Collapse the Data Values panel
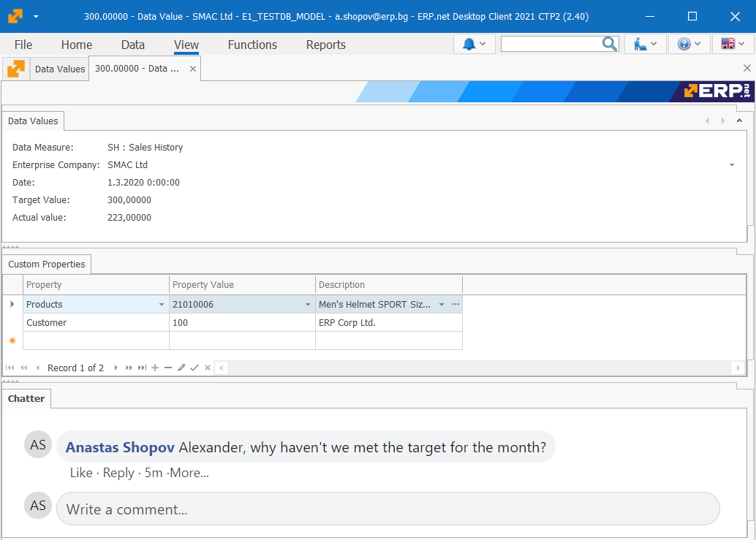The height and width of the screenshot is (540, 756). click(738, 120)
